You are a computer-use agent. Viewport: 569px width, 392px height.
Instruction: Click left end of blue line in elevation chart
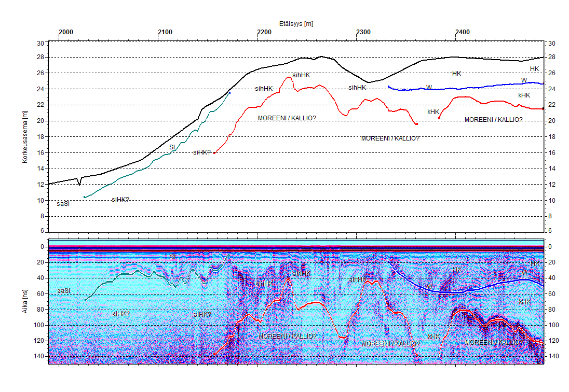(388, 86)
